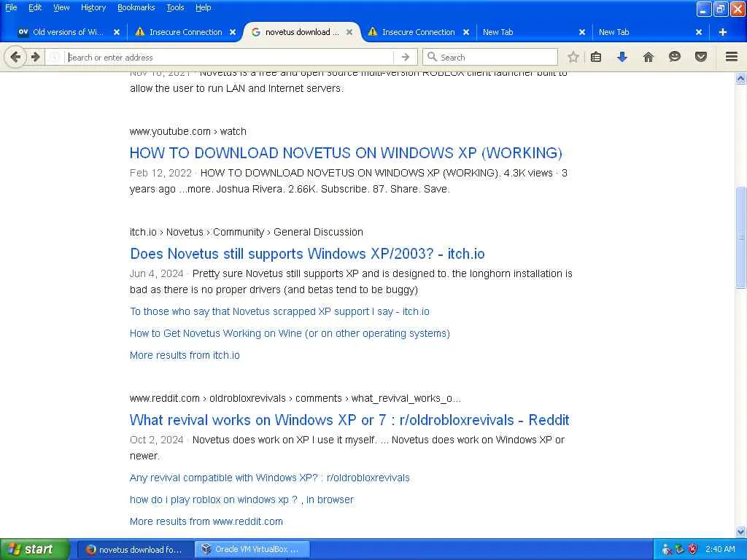Click 'itch.io › Novetus › Community' breadcrumb

[247, 232]
